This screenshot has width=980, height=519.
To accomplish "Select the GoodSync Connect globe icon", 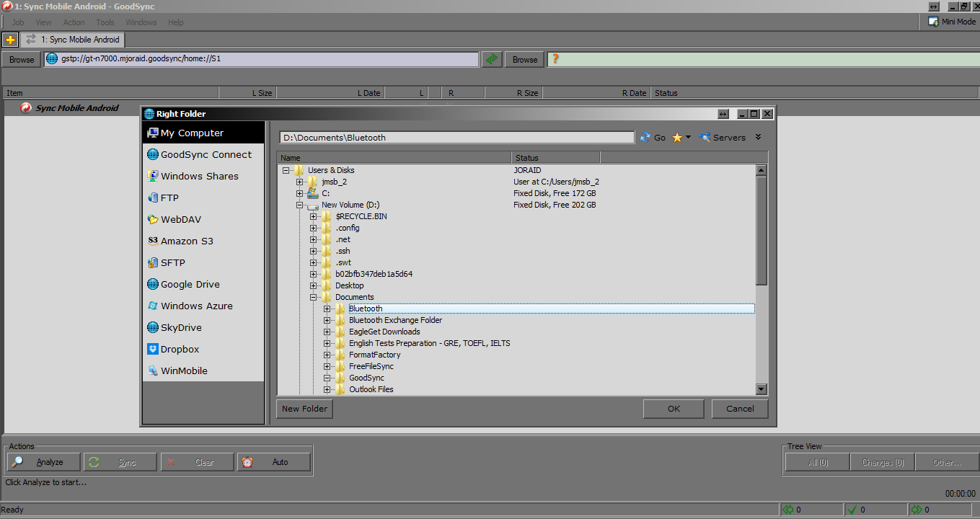I will [x=153, y=154].
